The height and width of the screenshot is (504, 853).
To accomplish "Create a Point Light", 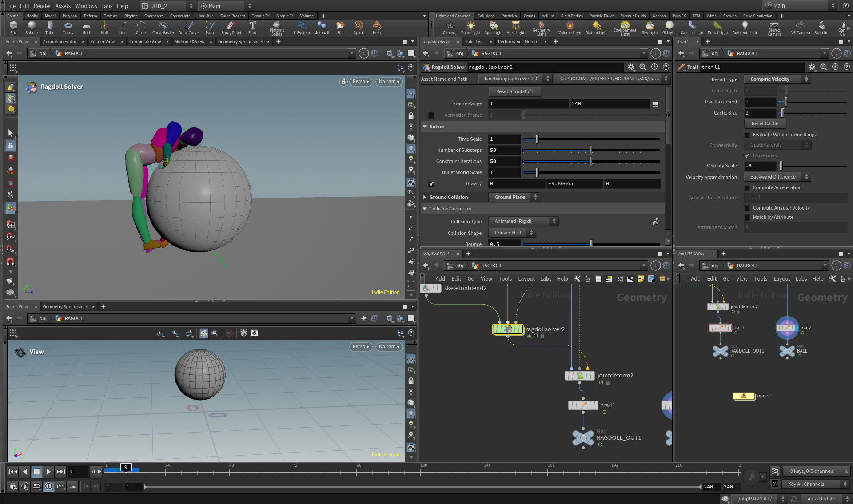I will 470,28.
